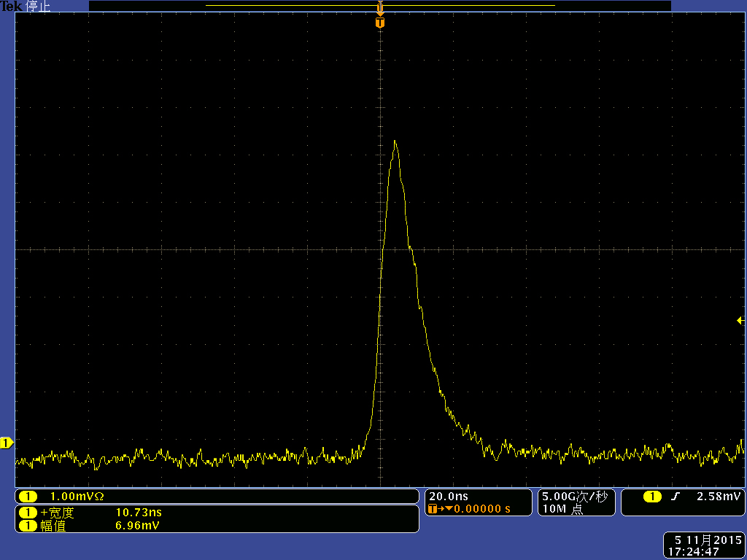
Task: Click the +宽度 measurement label
Action: pos(58,513)
